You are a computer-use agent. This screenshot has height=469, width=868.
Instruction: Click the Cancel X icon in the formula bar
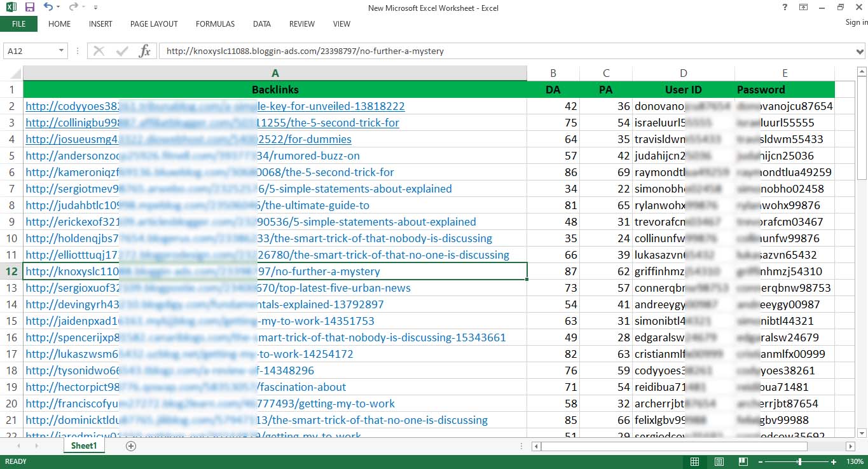click(99, 51)
